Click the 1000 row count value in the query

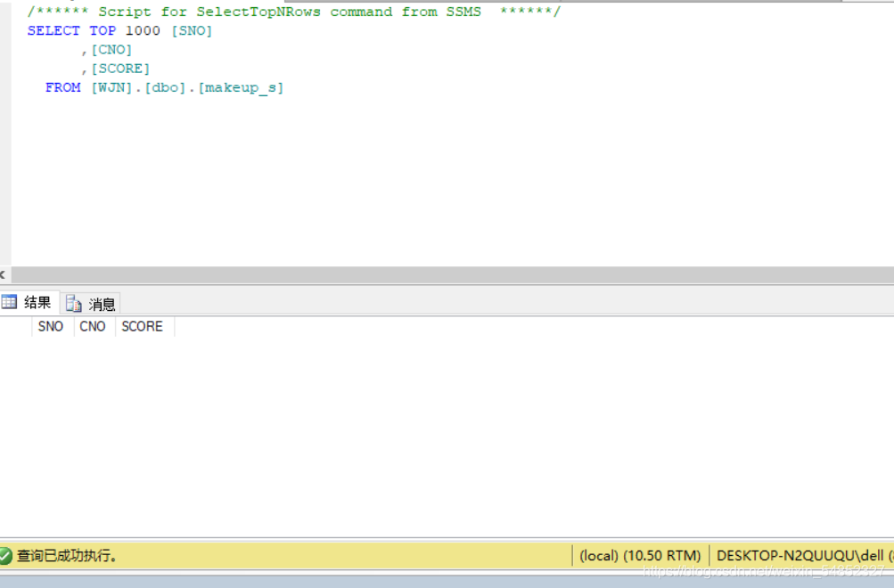click(x=143, y=31)
